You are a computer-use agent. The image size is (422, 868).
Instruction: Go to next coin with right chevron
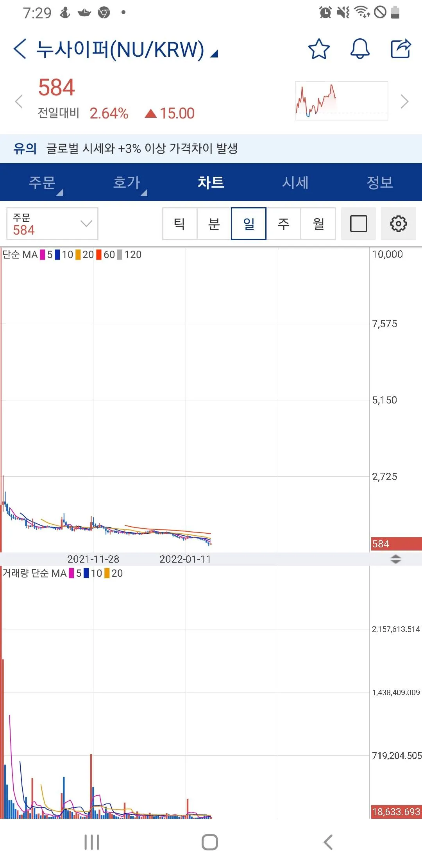(x=405, y=102)
